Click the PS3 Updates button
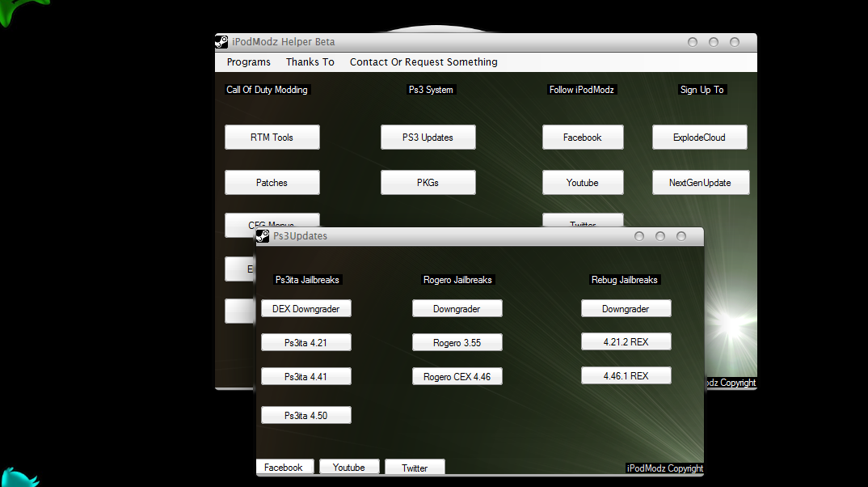 428,137
